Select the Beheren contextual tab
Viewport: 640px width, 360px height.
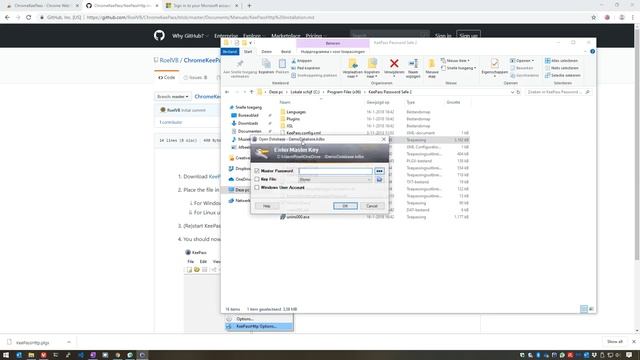333,43
